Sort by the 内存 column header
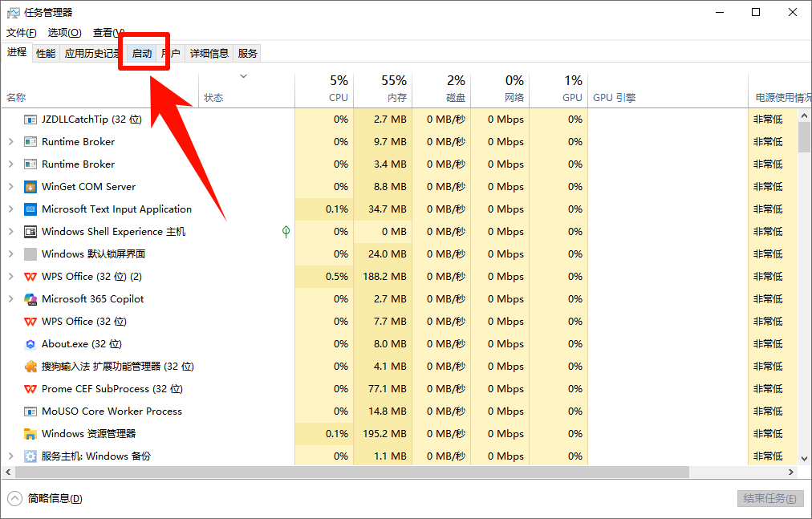The width and height of the screenshot is (812, 519). point(384,88)
